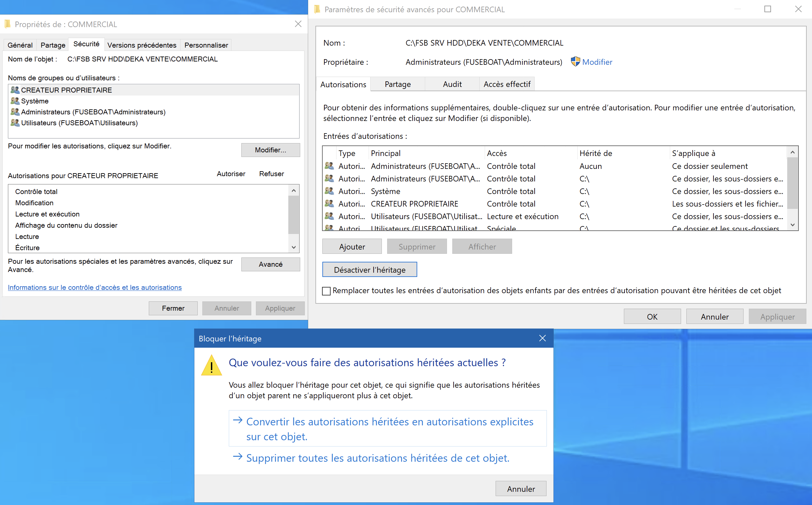Screen dimensions: 812x505
Task: Click the icon of the Système permission entry row
Action: click(x=329, y=191)
